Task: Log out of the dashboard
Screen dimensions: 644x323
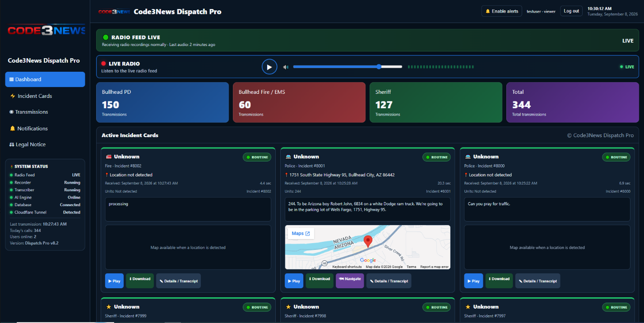Action: [571, 11]
